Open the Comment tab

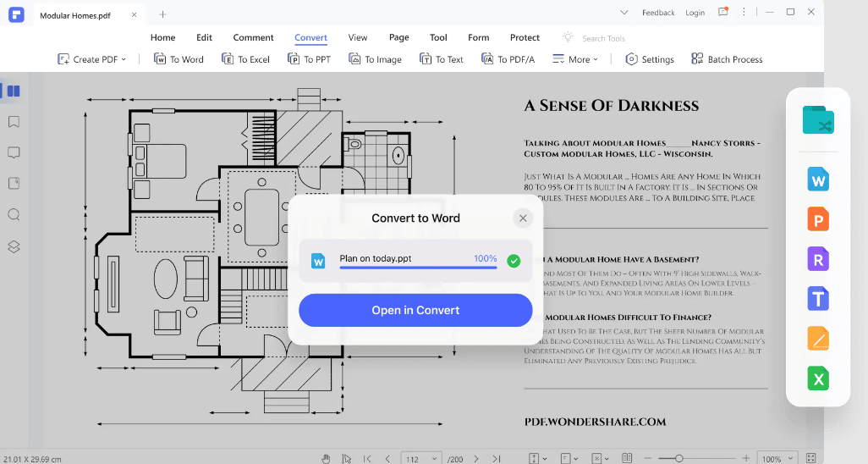[253, 37]
